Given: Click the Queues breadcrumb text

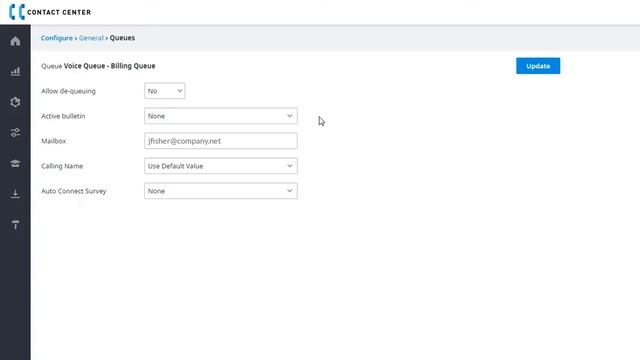Looking at the screenshot, I should pos(122,38).
